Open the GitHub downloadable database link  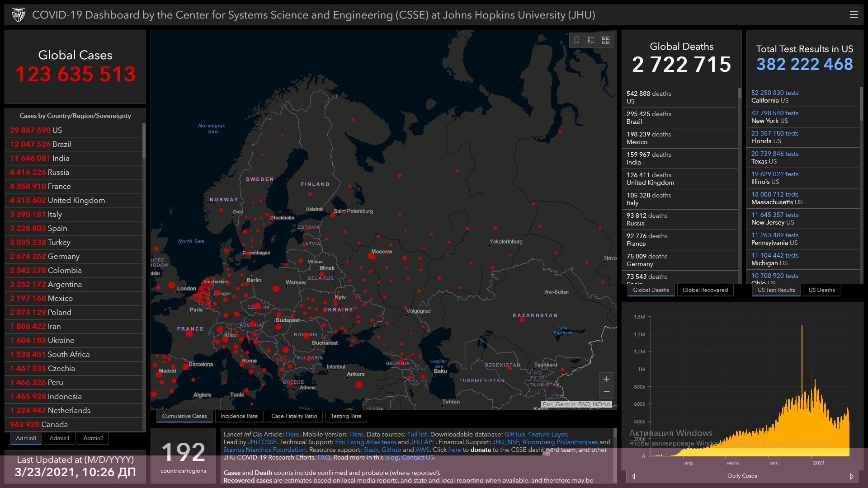tap(514, 434)
